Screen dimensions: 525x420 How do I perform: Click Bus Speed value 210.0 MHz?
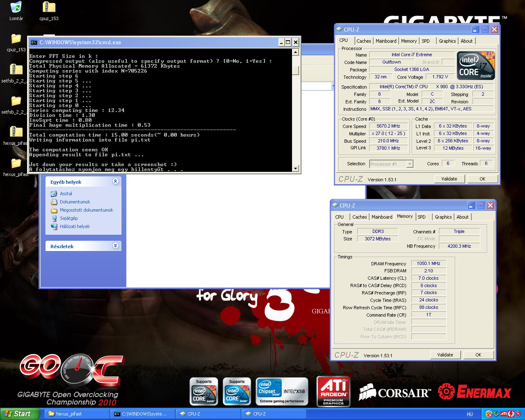pos(388,141)
